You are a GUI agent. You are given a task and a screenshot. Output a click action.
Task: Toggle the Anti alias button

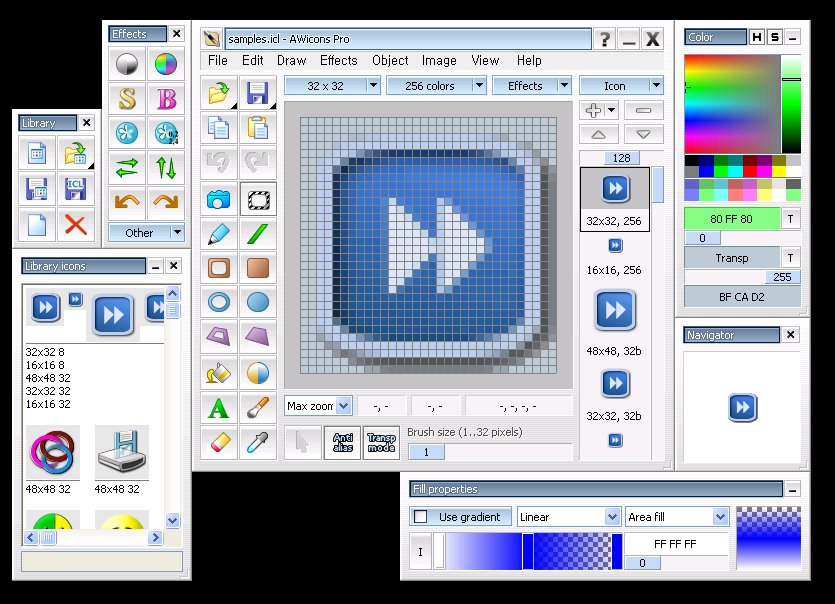pyautogui.click(x=342, y=442)
